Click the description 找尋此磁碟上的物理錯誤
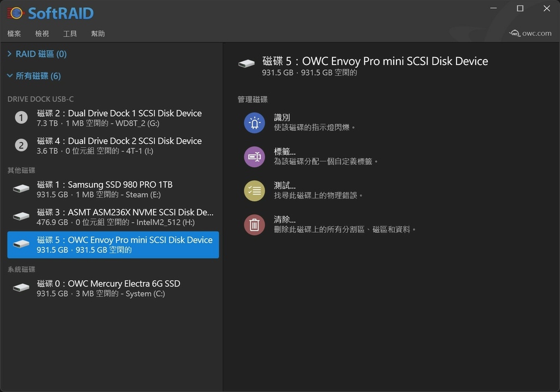 [x=318, y=195]
